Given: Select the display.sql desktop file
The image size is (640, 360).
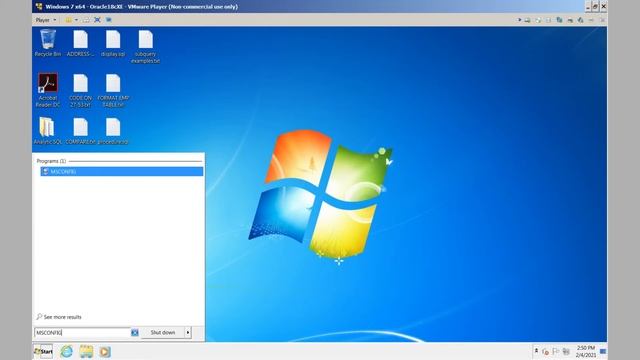Looking at the screenshot, I should (x=113, y=43).
